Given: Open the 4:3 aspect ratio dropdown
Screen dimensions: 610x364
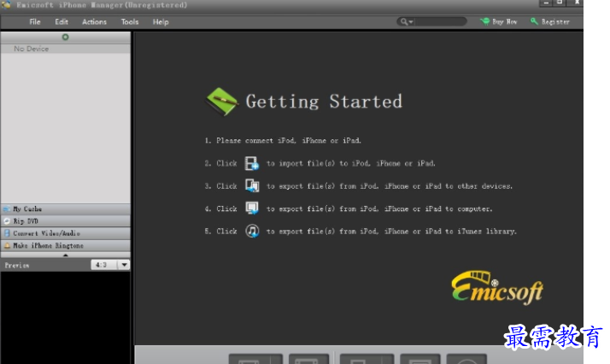Looking at the screenshot, I should tap(110, 265).
